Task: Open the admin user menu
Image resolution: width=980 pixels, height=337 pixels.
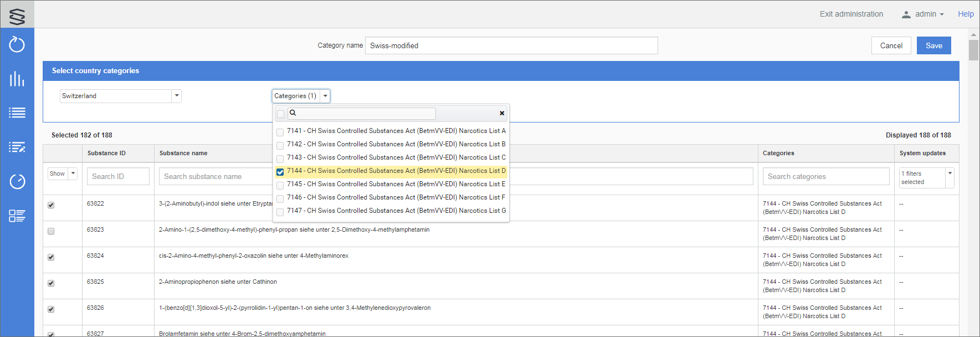Action: click(x=923, y=14)
